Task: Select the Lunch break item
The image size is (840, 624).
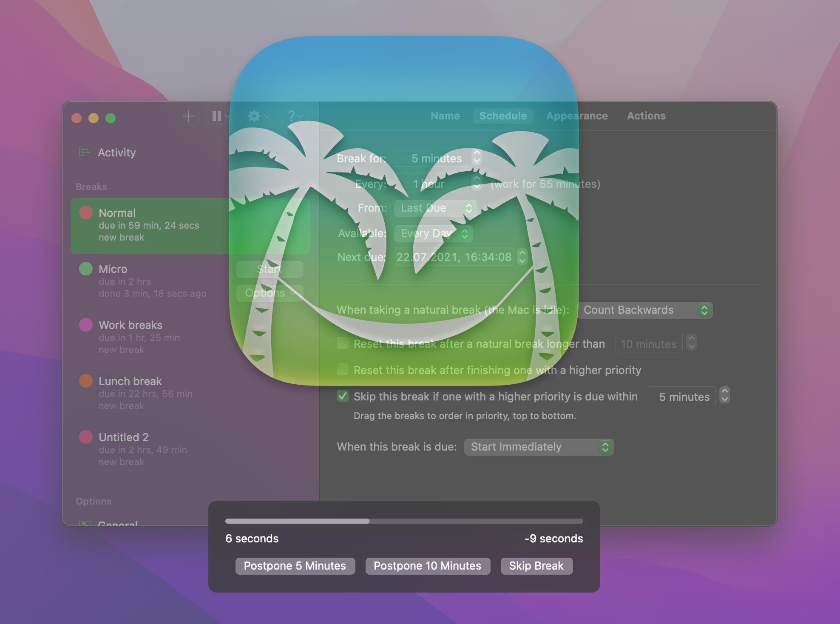Action: 190,394
